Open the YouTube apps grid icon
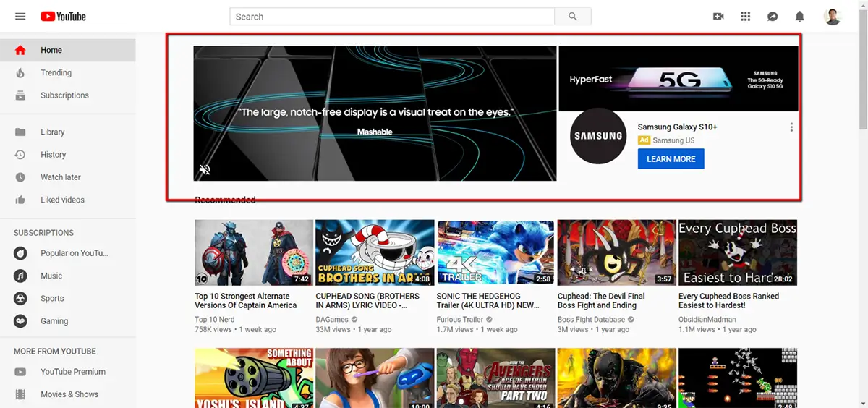 coord(746,16)
